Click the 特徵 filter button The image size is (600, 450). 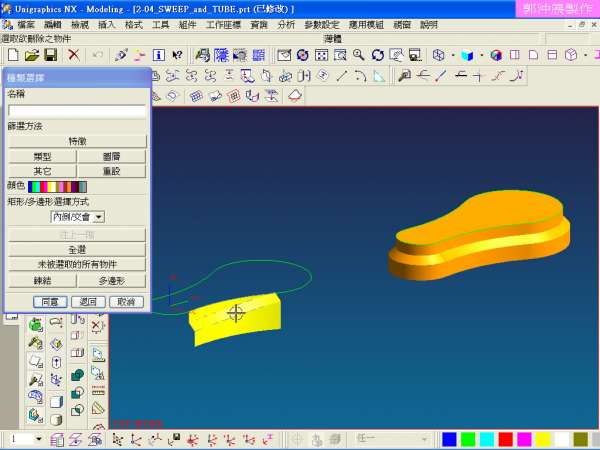coord(77,141)
